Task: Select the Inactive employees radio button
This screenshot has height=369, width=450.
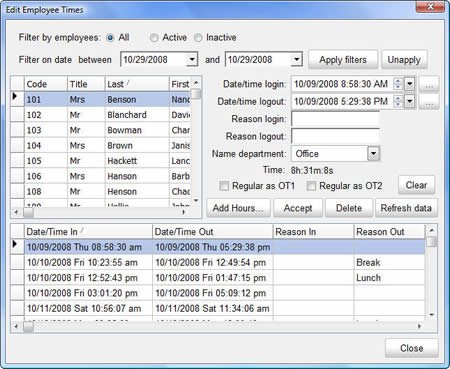Action: click(x=198, y=38)
